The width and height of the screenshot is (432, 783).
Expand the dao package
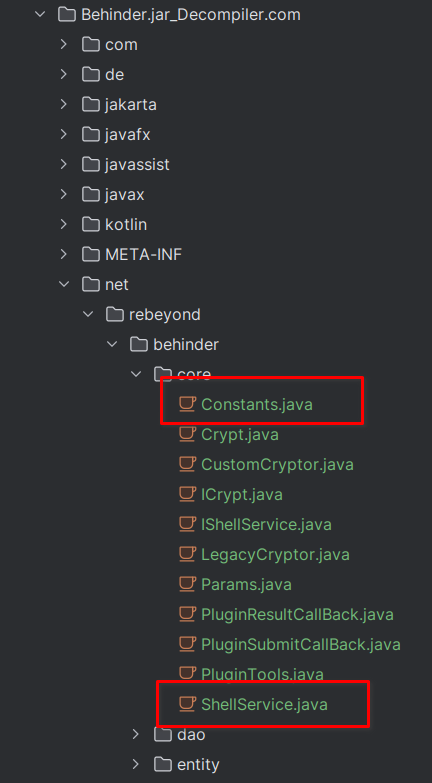point(136,734)
